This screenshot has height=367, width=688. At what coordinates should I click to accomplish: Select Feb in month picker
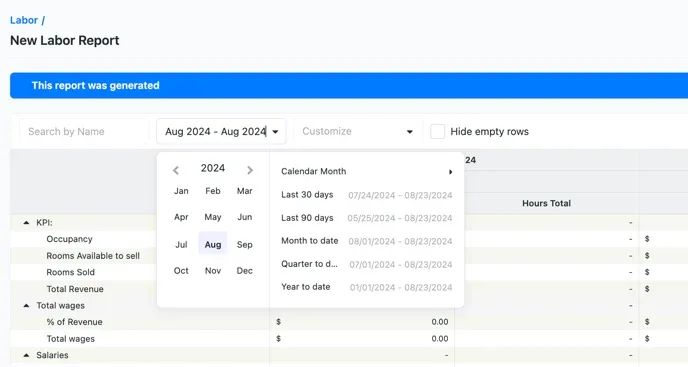coord(213,191)
